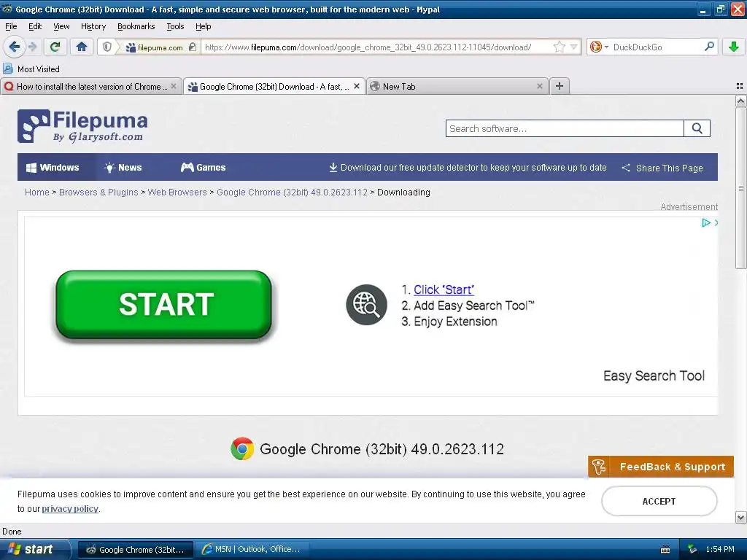Click the forward navigation arrow
The height and width of the screenshot is (560, 747).
32,47
